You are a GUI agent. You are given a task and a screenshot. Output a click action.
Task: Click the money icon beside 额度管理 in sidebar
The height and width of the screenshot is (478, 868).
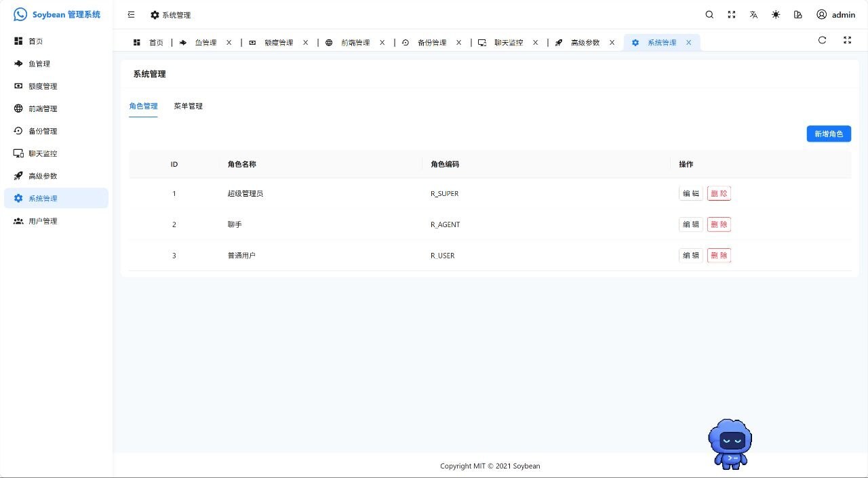(x=18, y=86)
